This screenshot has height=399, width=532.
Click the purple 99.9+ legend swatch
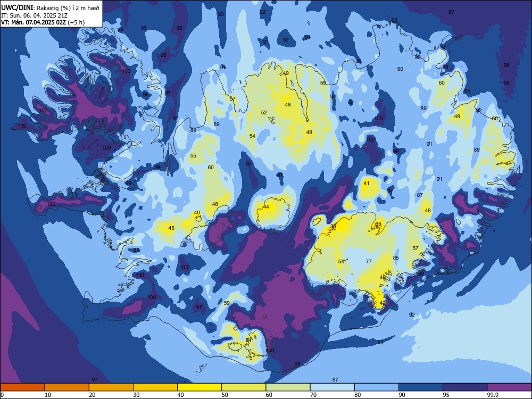click(509, 387)
